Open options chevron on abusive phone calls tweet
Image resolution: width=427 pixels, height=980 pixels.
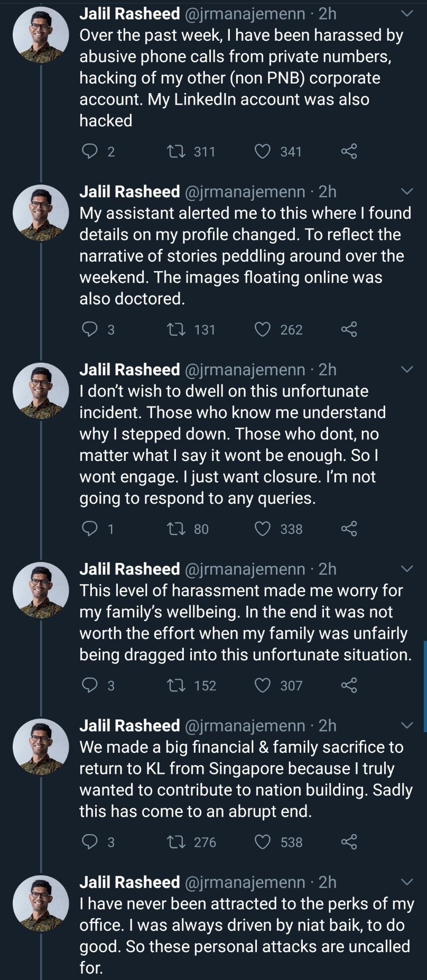407,14
